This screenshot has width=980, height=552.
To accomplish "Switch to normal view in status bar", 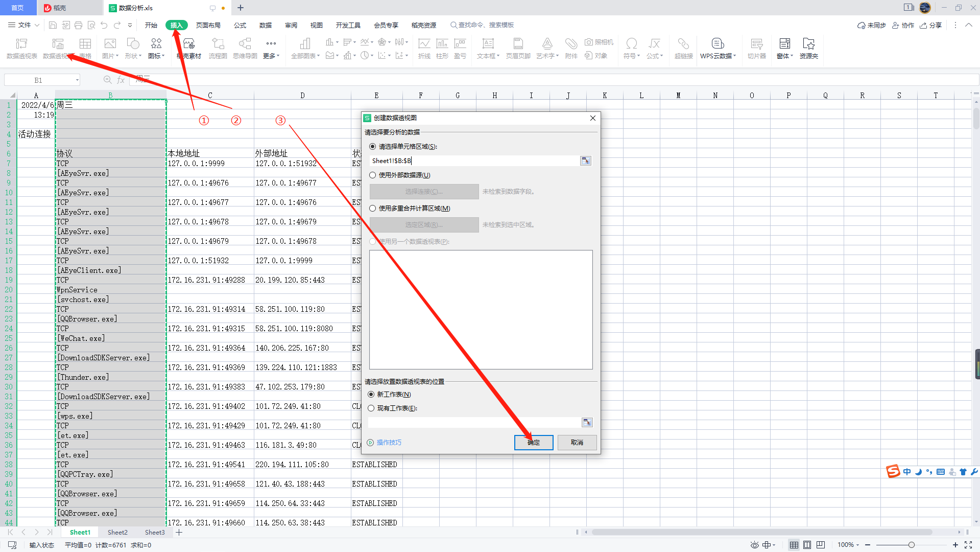I will point(794,545).
